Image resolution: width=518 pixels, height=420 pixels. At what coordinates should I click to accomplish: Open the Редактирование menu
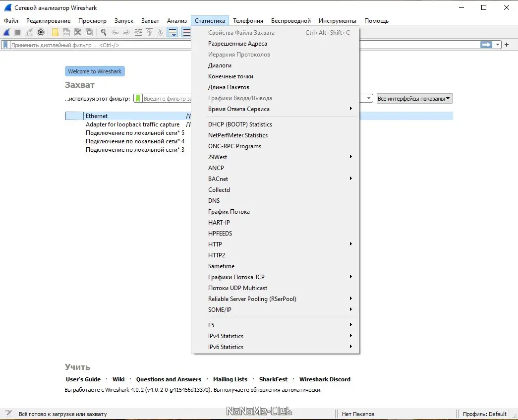pyautogui.click(x=48, y=21)
